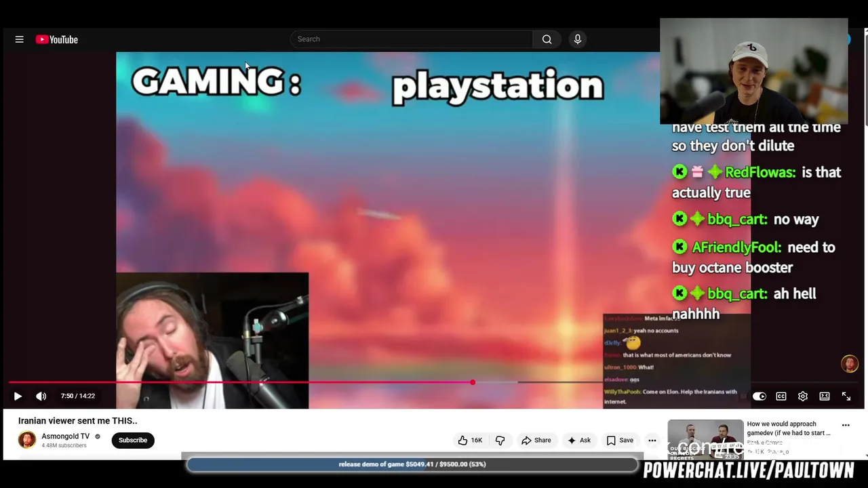Turn on closed captions
Viewport: 868px width, 488px height.
coord(781,396)
